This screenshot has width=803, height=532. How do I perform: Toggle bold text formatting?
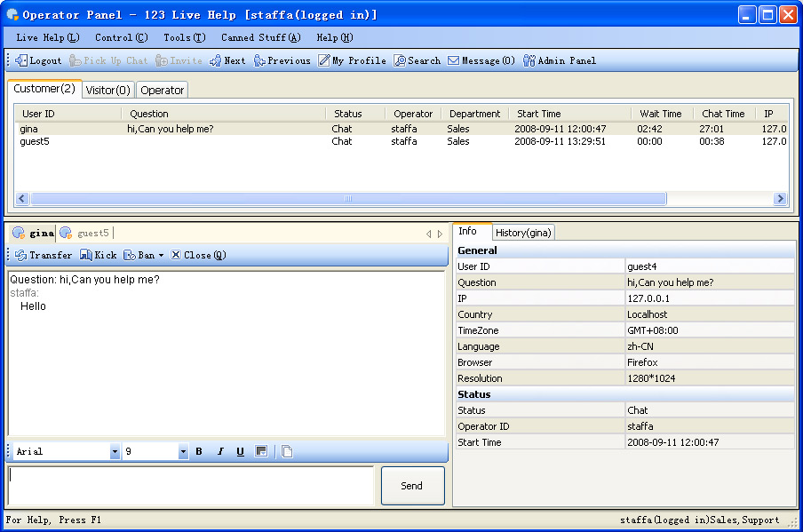tap(199, 451)
